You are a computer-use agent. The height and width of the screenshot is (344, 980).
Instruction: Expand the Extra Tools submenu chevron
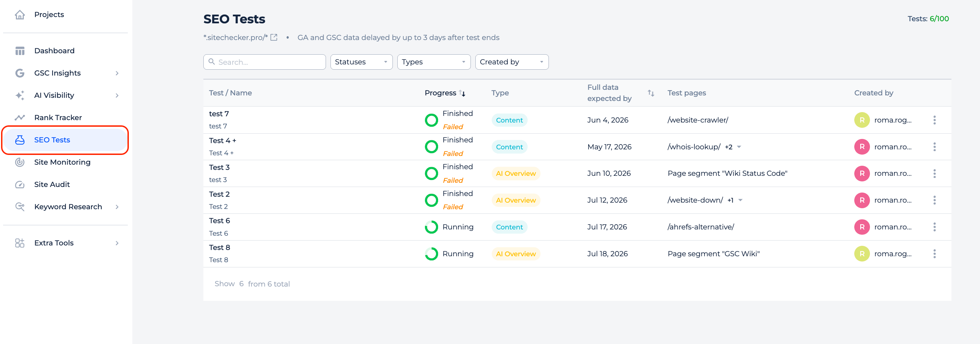click(x=117, y=243)
